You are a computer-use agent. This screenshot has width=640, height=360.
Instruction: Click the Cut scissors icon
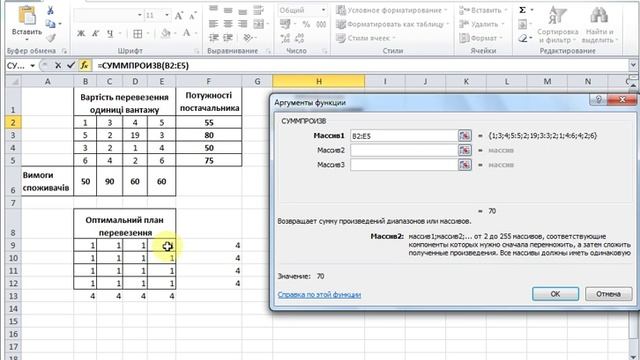pyautogui.click(x=51, y=10)
